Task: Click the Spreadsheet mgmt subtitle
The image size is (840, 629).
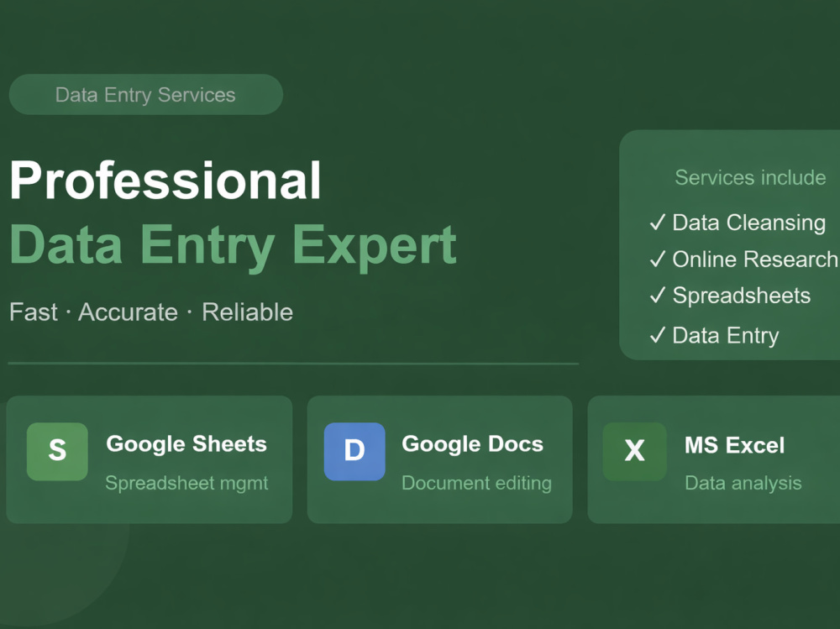Action: pyautogui.click(x=186, y=483)
